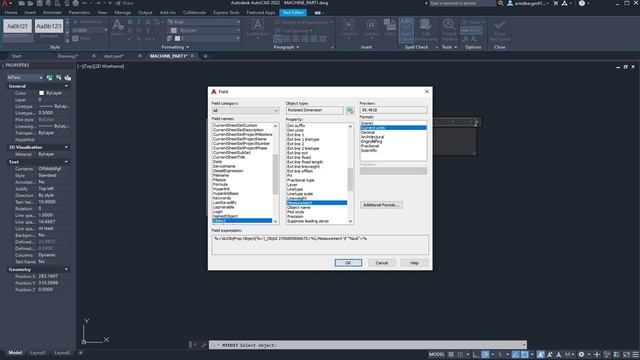This screenshot has height=360, width=640.
Task: Click the AutoCAD application menu logo
Action: tap(5, 3)
